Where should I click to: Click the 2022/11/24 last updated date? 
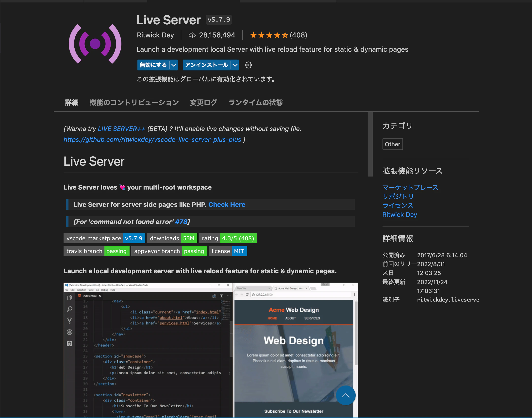click(432, 286)
